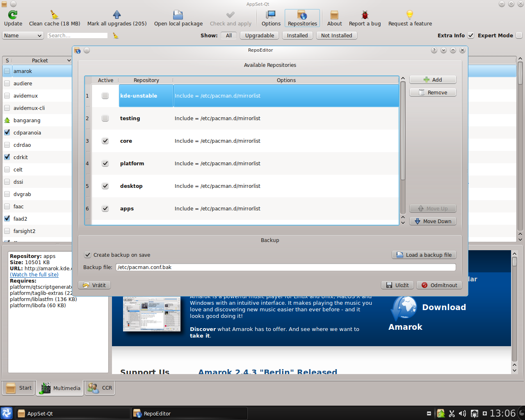
Task: Click the Odmítnout button
Action: (439, 285)
